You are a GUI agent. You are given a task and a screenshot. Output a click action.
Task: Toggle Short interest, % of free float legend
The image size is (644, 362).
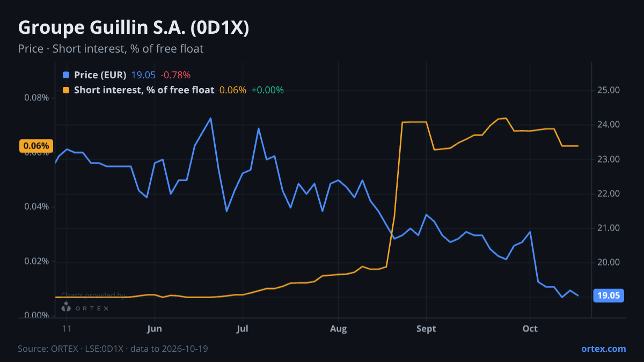pyautogui.click(x=144, y=90)
